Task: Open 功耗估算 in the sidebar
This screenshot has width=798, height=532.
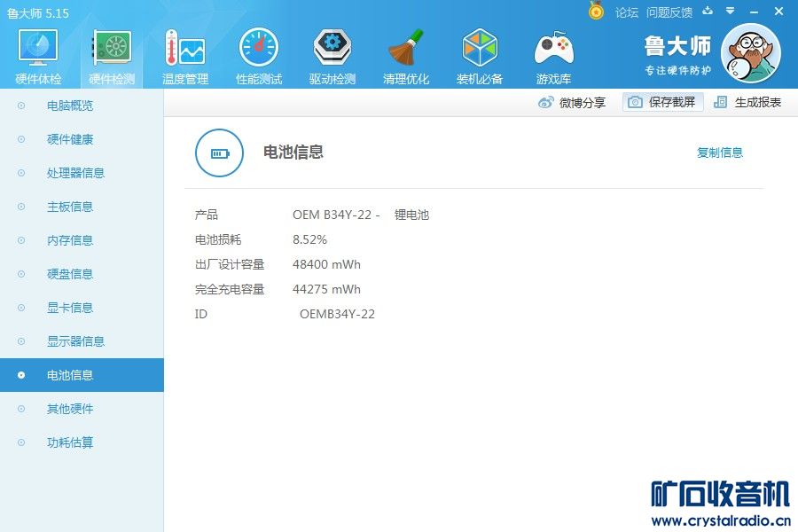Action: click(70, 442)
